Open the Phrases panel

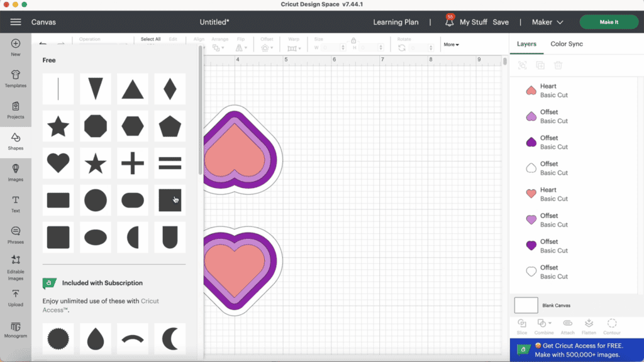[x=16, y=235]
